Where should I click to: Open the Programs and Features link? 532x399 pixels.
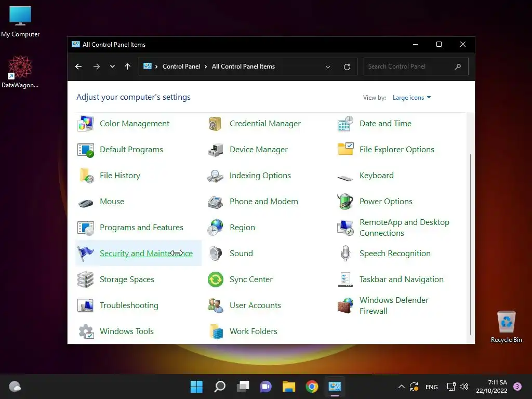[141, 228]
